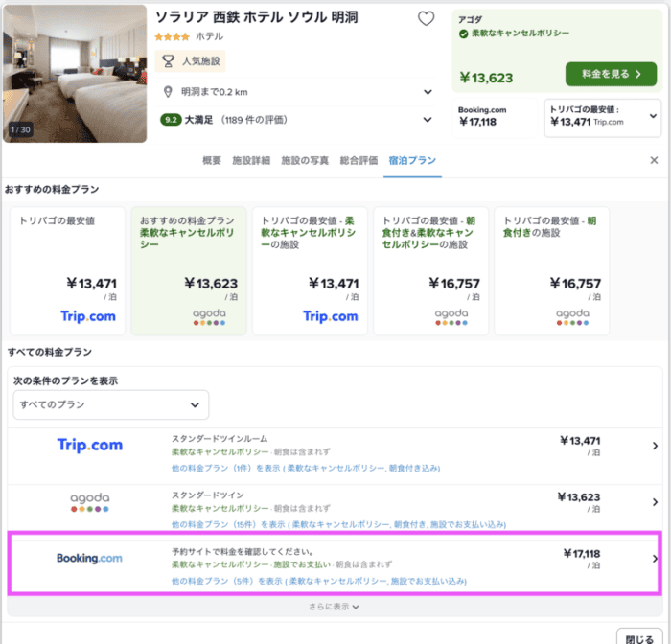Click the heart favorite icon
This screenshot has height=644, width=671.
tap(426, 18)
